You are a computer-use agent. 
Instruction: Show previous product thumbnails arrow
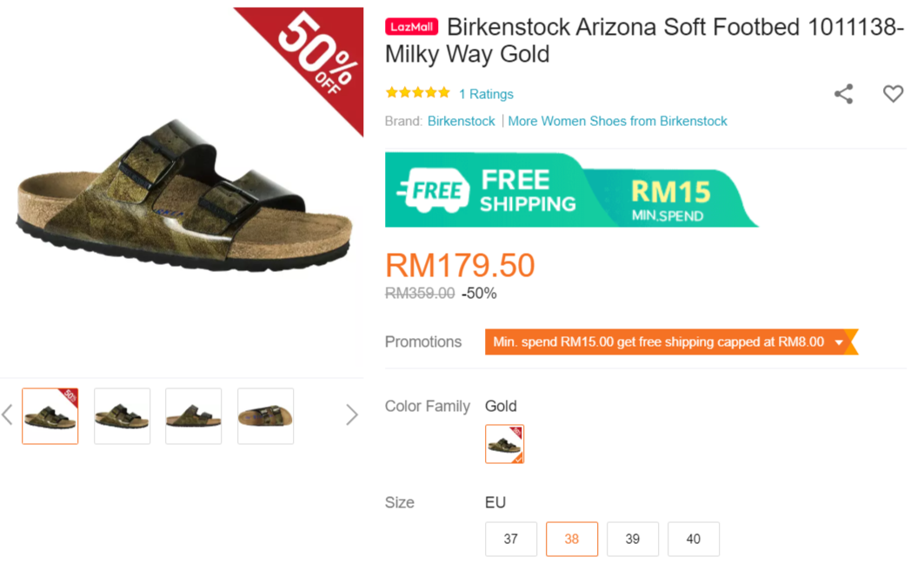[8, 415]
